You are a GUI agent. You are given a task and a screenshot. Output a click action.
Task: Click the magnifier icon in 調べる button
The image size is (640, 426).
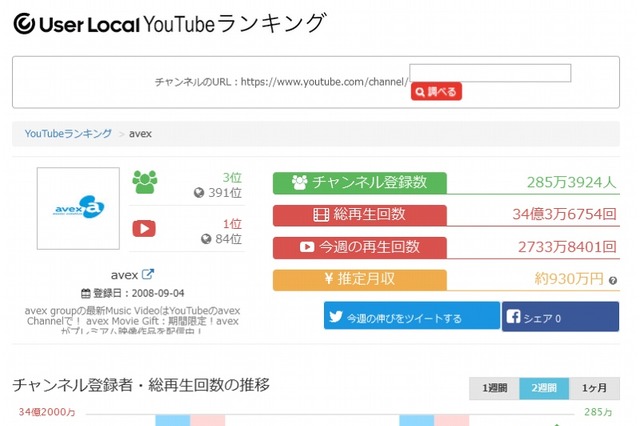(x=420, y=92)
